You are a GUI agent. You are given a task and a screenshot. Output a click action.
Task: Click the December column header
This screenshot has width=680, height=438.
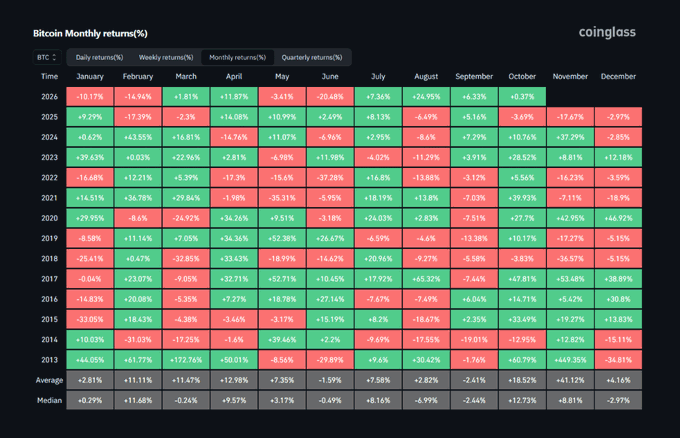click(618, 76)
